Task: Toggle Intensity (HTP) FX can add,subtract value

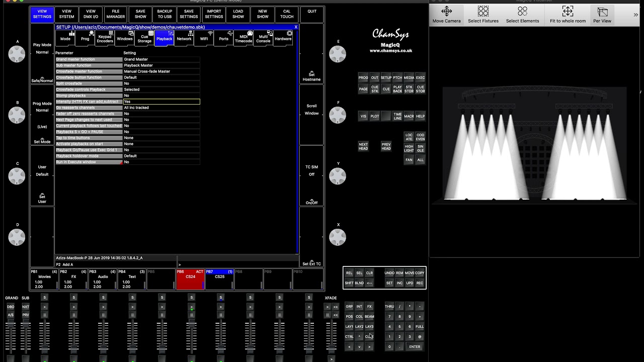Action: (x=162, y=102)
